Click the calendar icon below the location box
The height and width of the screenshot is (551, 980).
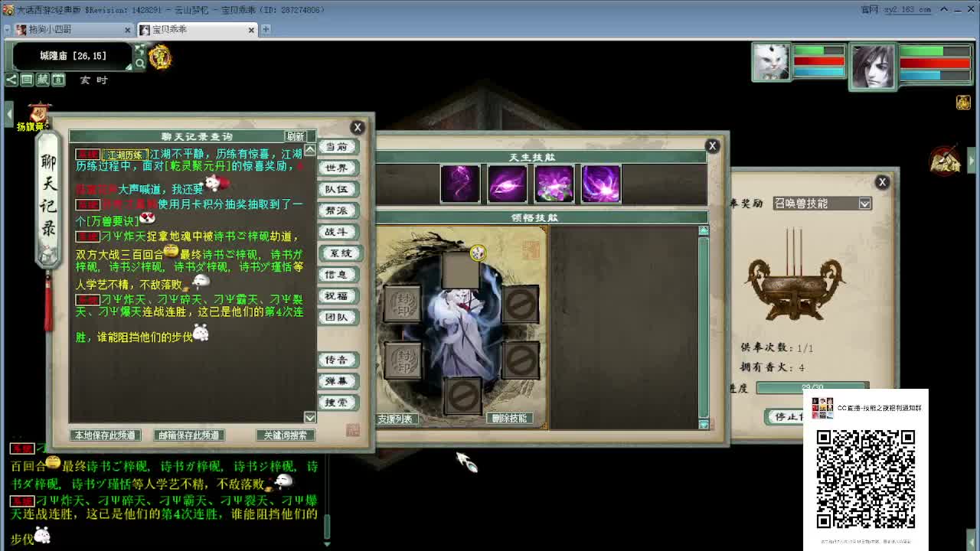tap(58, 80)
